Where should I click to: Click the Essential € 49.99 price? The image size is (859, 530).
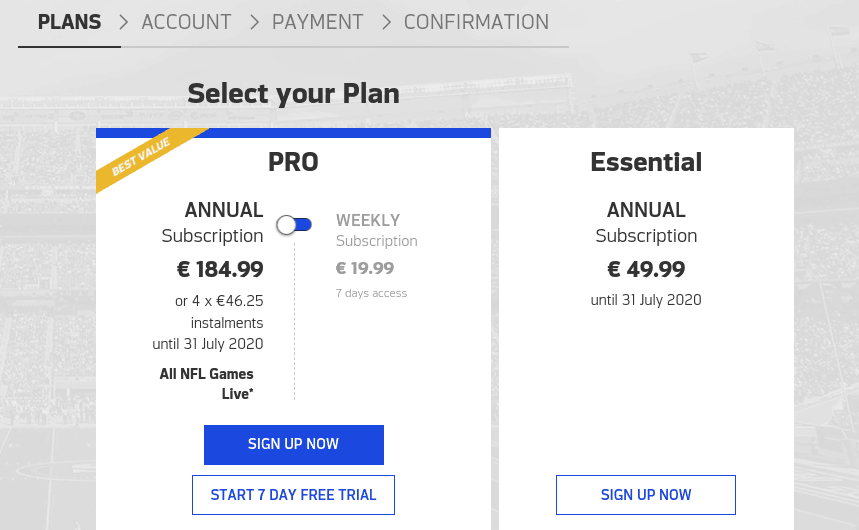click(x=646, y=269)
